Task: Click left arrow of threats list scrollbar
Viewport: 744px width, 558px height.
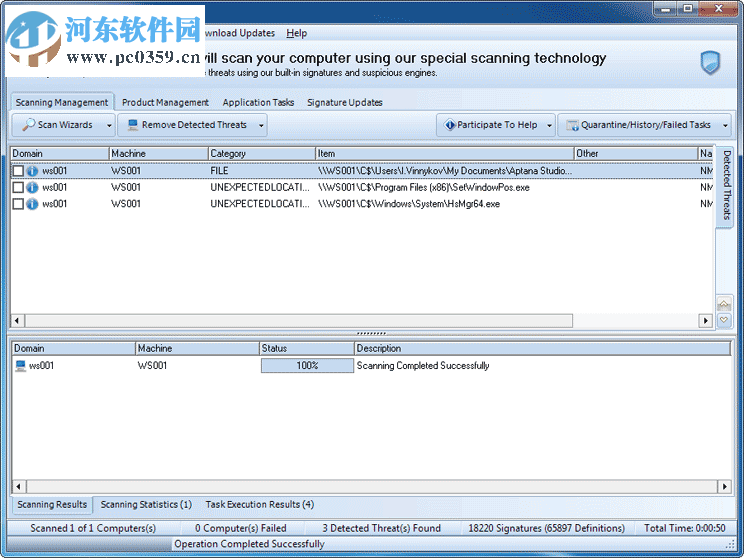Action: (x=18, y=321)
